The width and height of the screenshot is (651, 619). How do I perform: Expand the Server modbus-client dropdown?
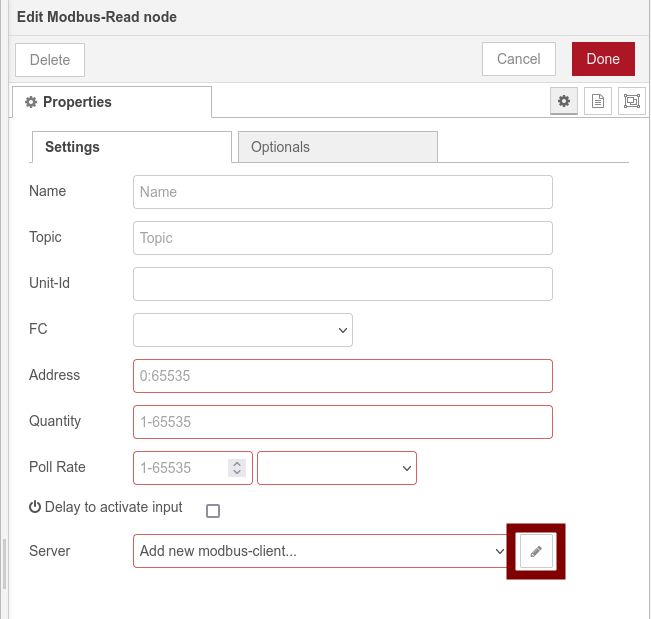(320, 551)
